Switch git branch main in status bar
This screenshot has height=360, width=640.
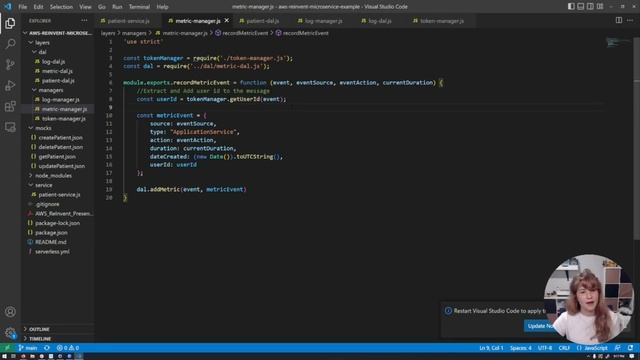(28, 348)
